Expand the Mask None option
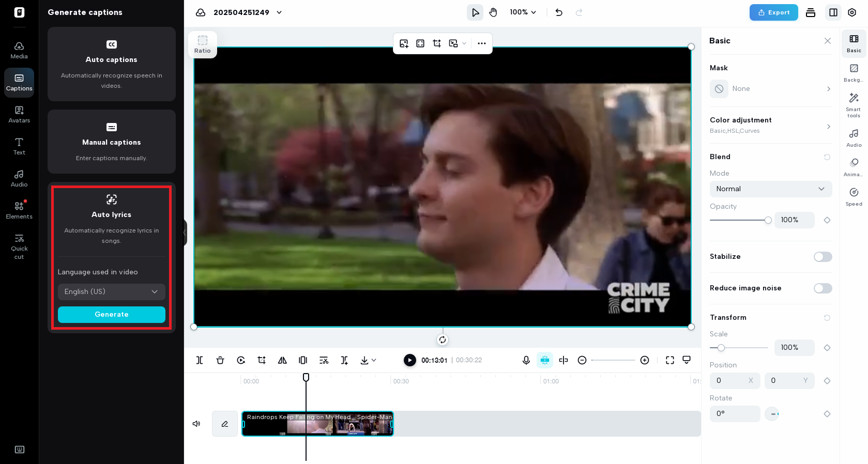 [771, 89]
